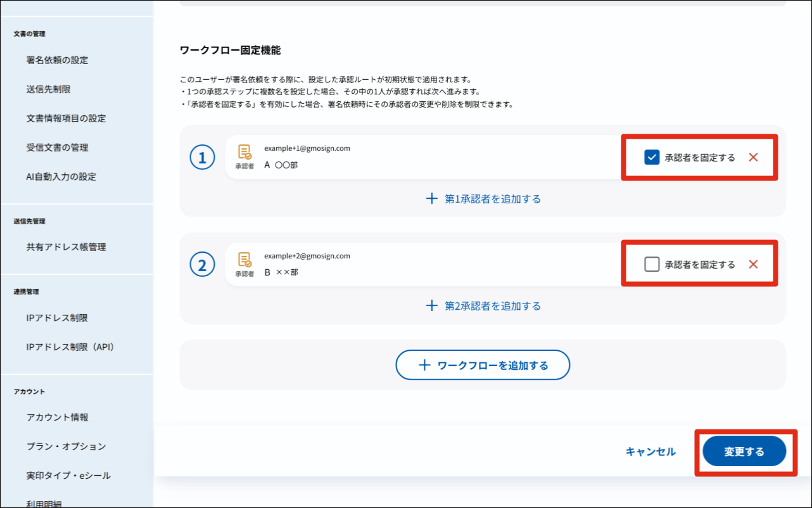The width and height of the screenshot is (812, 508).
Task: Click step number 2 circle
Action: 203,265
